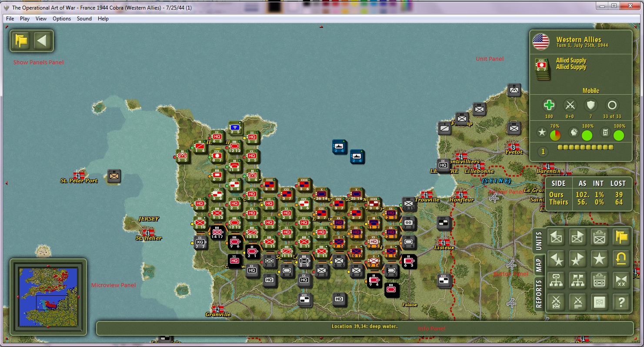Click the previous unit button in the Units grid
This screenshot has width=644, height=347.
coord(557,237)
